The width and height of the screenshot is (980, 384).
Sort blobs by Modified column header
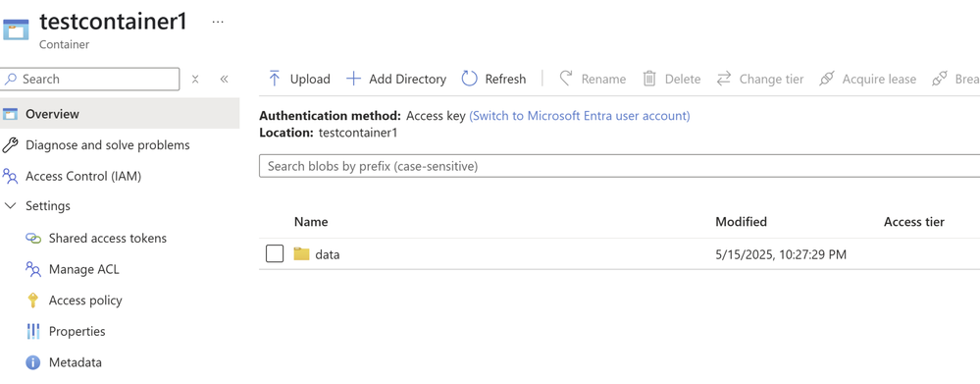coord(742,222)
